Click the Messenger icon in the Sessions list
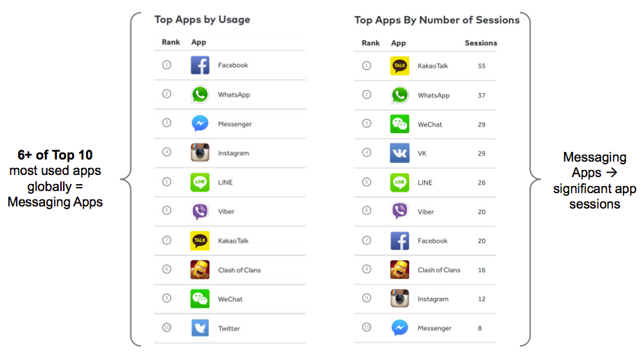The height and width of the screenshot is (352, 644). 399,328
